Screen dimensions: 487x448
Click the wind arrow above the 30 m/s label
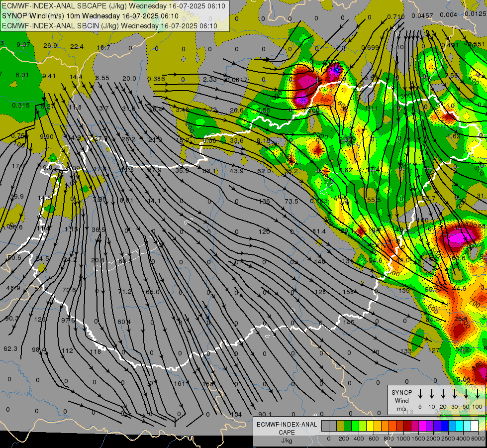(x=454, y=394)
